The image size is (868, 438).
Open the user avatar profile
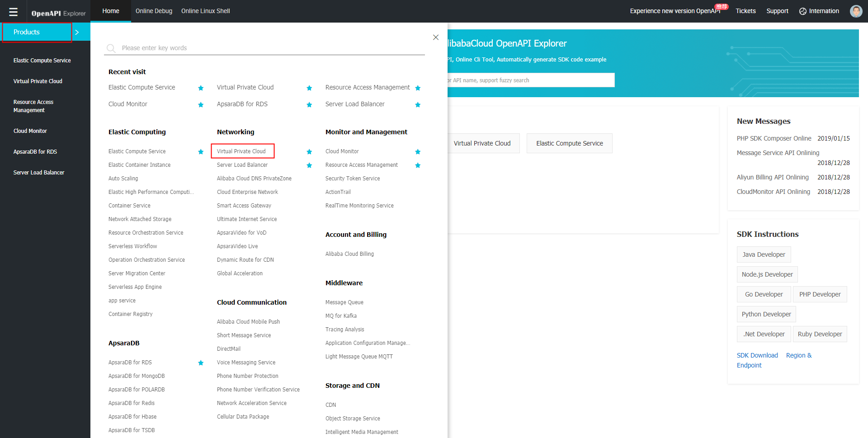coord(856,11)
